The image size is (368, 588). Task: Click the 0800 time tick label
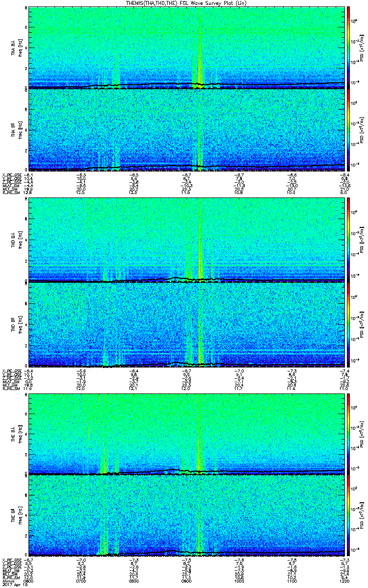tap(134, 581)
